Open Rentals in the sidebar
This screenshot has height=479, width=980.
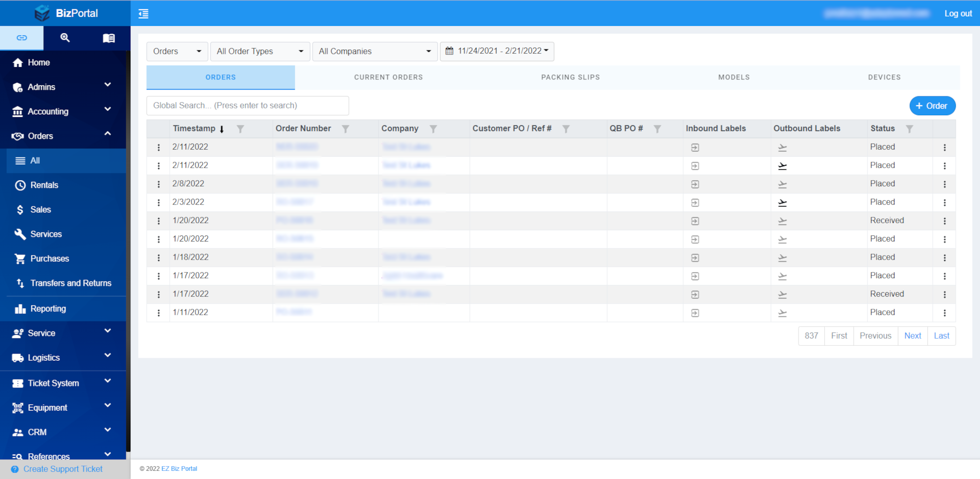tap(66, 185)
